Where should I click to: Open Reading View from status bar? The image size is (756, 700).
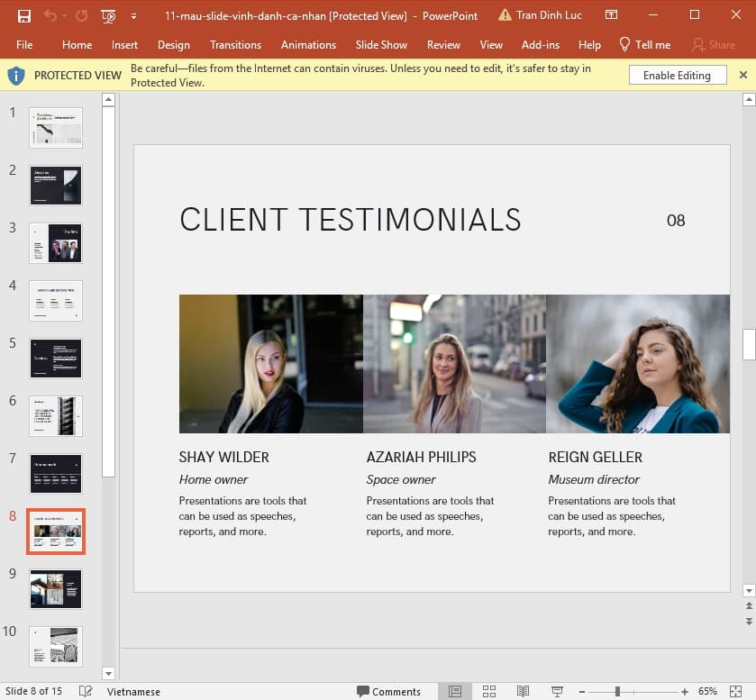tap(523, 691)
